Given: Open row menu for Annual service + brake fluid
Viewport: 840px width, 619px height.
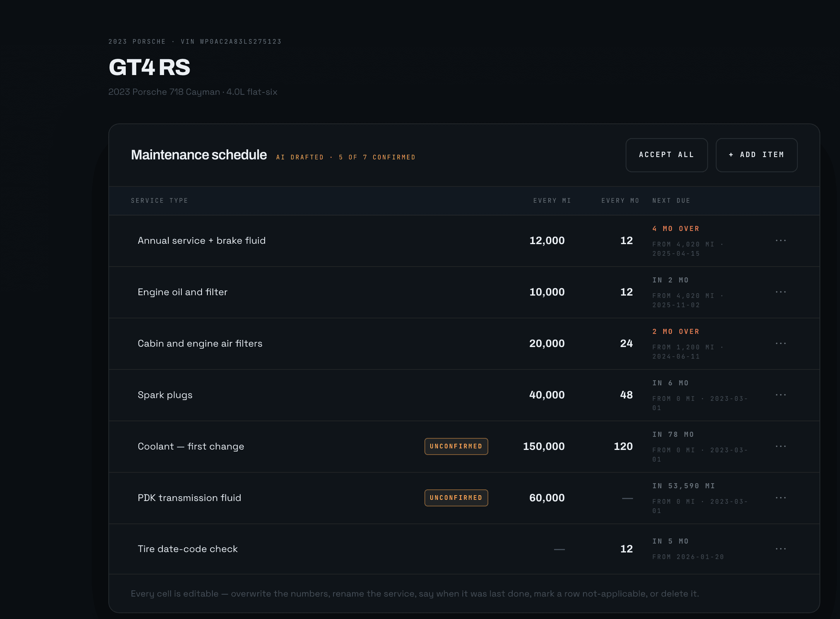Looking at the screenshot, I should (780, 241).
